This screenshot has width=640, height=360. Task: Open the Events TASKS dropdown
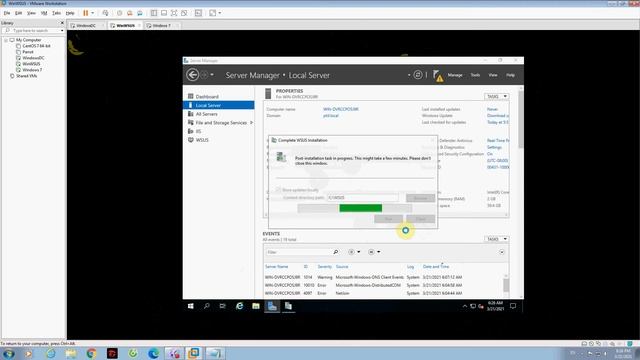(496, 239)
